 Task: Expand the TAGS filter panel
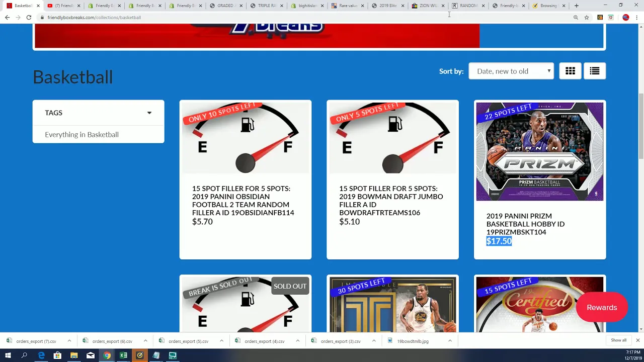pos(98,113)
